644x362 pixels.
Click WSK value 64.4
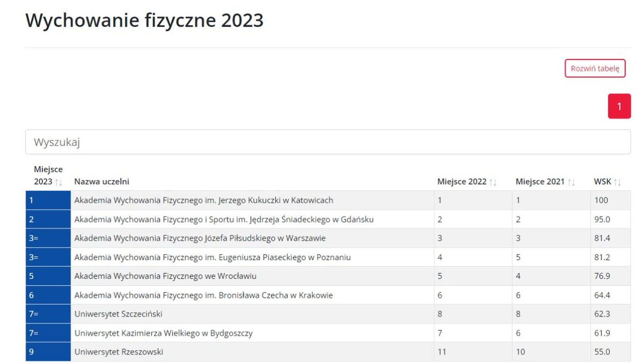point(602,295)
